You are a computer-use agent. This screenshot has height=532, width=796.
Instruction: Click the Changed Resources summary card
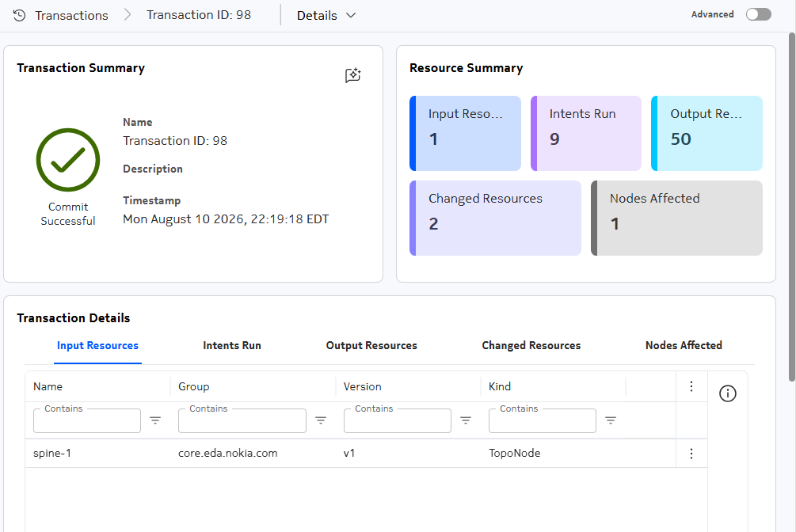click(x=496, y=218)
